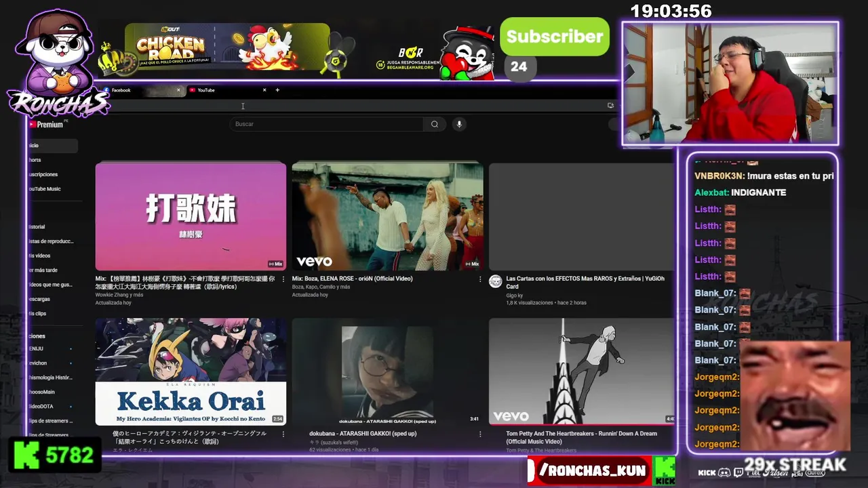868x488 pixels.
Task: Close the YouTube browser tab
Action: 264,90
